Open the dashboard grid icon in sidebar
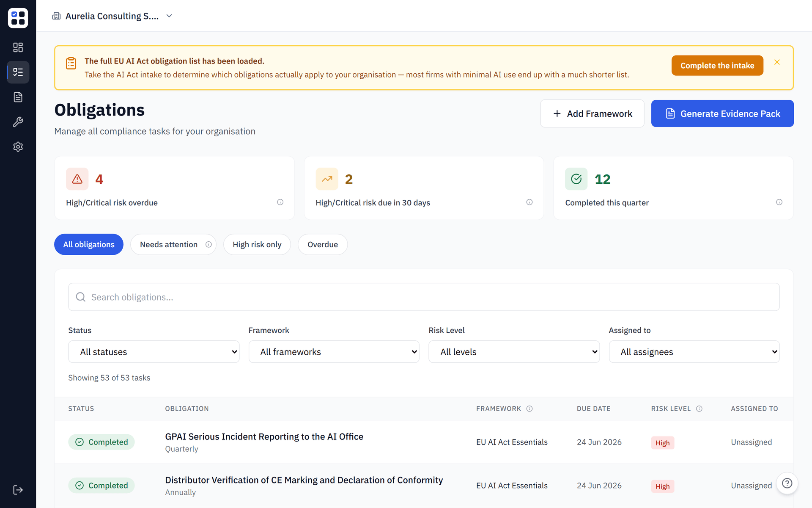The height and width of the screenshot is (508, 812). point(18,47)
